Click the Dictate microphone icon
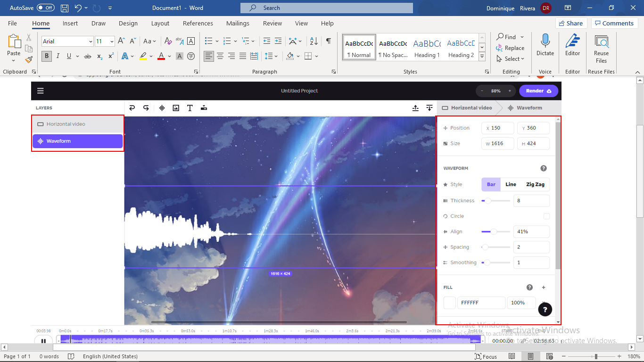 [545, 45]
